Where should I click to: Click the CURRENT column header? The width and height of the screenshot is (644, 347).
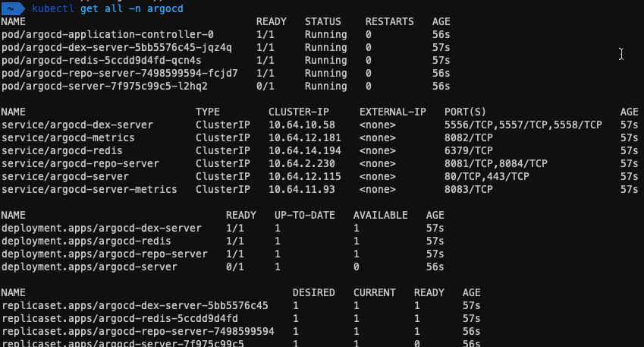(x=375, y=293)
